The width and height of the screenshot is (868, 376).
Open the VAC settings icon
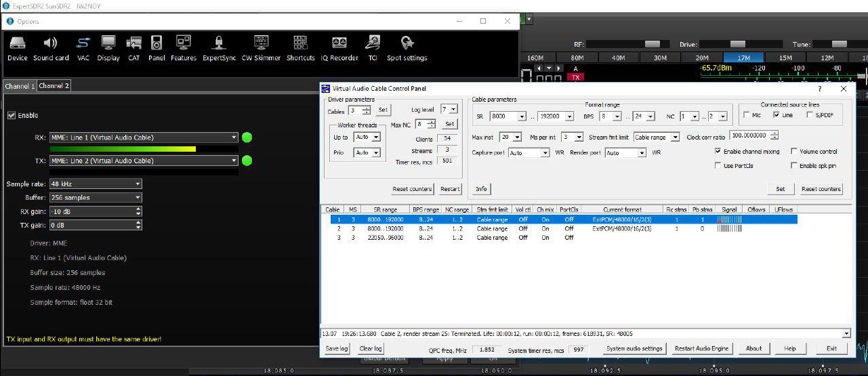[83, 43]
